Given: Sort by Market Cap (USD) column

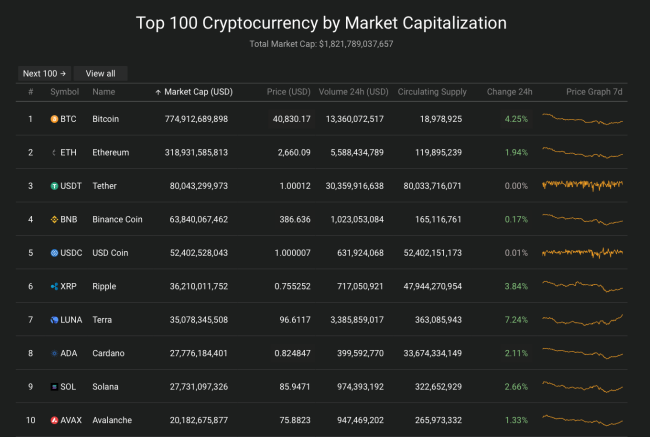Looking at the screenshot, I should [198, 92].
